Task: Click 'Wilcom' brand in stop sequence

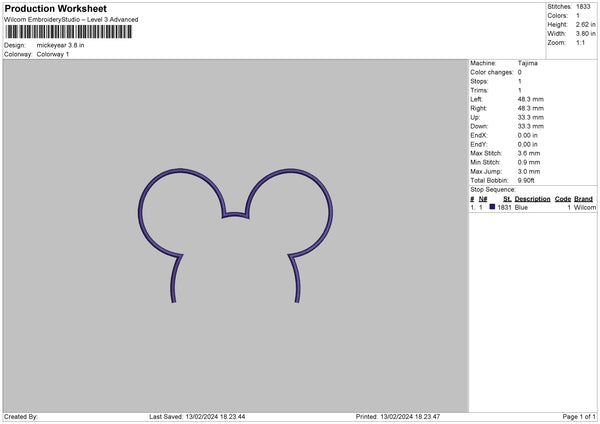Action: pyautogui.click(x=585, y=207)
